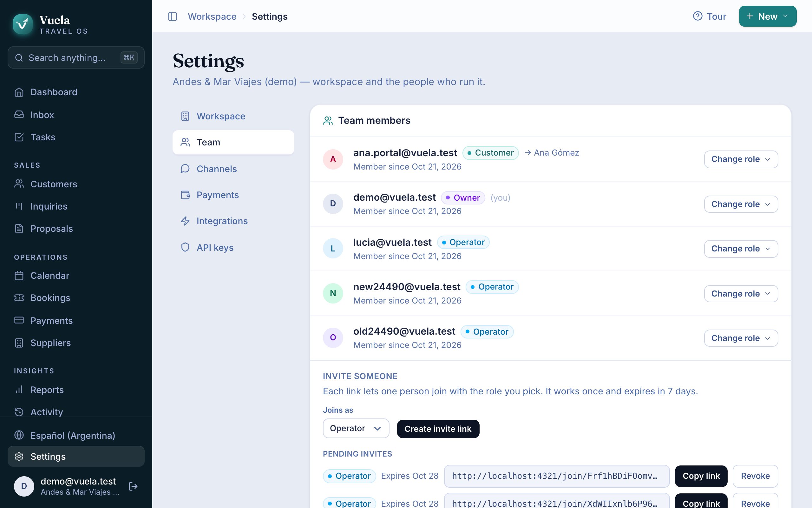Open Change role for new24490@vuela.test

(741, 294)
